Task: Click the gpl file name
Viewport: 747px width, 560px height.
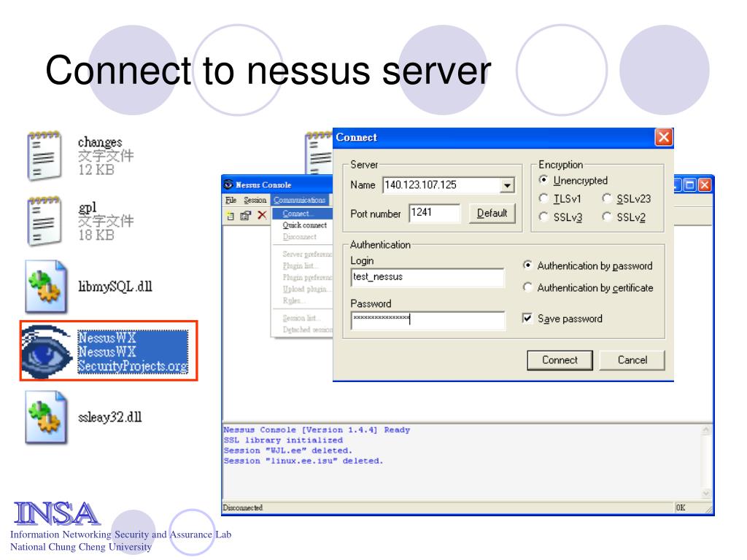Action: 88,208
